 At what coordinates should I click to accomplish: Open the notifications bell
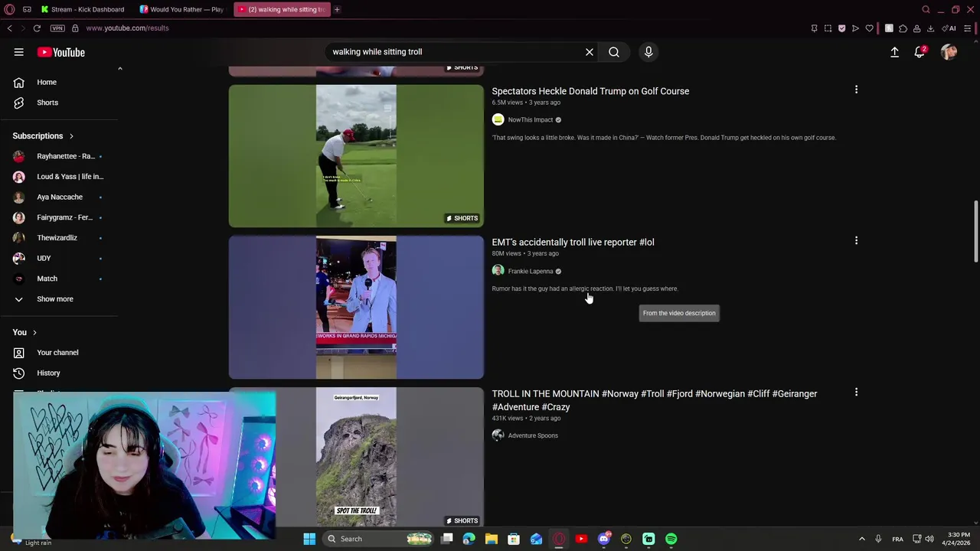pyautogui.click(x=920, y=52)
